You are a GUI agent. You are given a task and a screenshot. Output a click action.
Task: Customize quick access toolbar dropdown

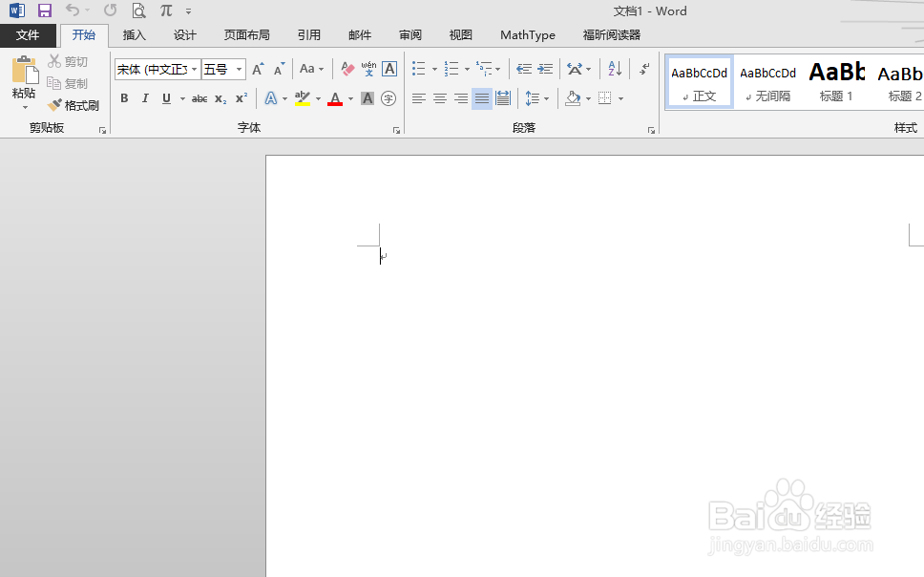point(189,11)
